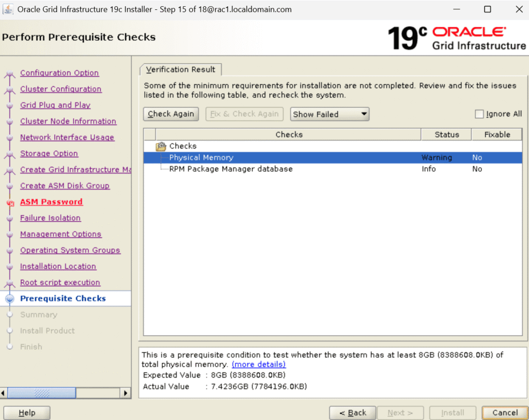This screenshot has width=529, height=420.
Task: Open the more details link
Action: point(258,365)
